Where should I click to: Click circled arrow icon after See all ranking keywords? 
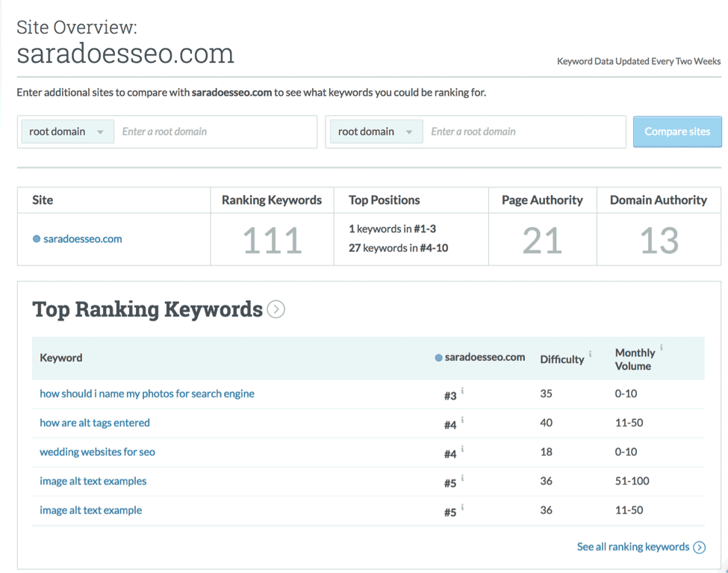[x=700, y=548]
